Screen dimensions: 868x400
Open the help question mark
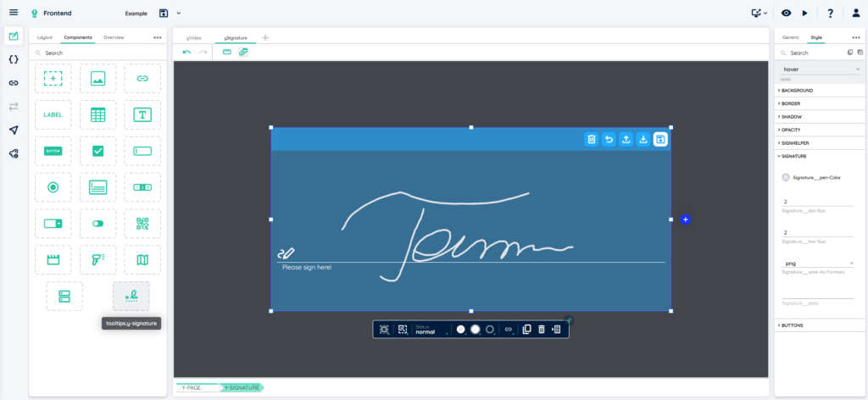coord(831,13)
